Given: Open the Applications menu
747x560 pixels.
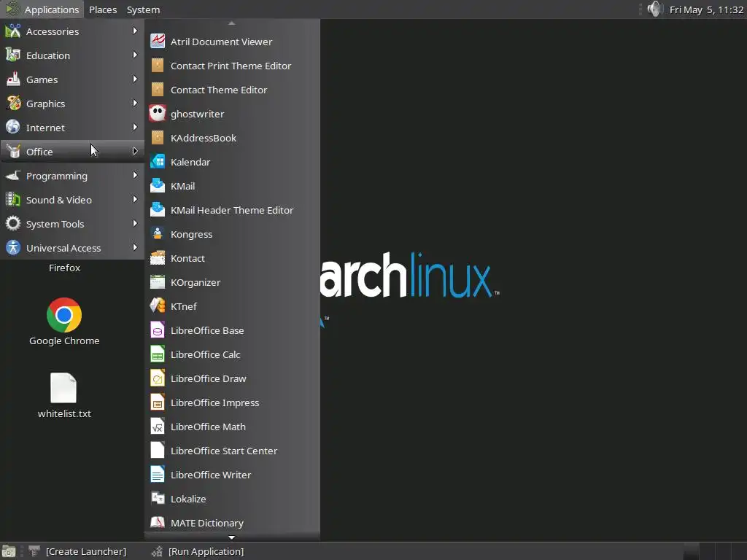Looking at the screenshot, I should [42, 9].
